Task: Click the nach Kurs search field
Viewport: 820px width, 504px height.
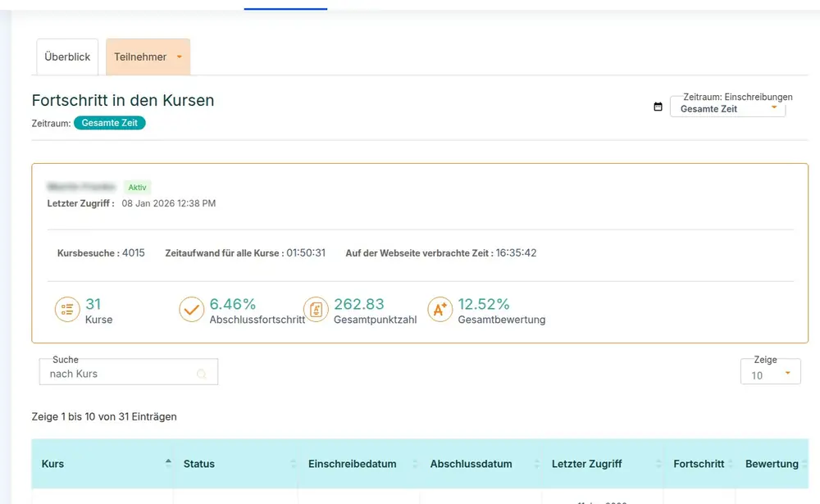Action: point(119,374)
